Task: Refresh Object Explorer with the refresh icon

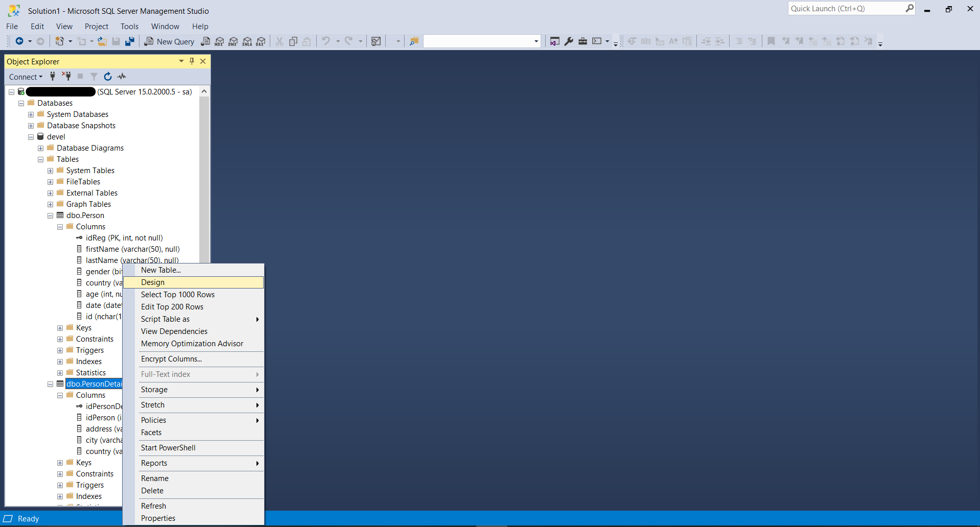Action: [x=108, y=77]
